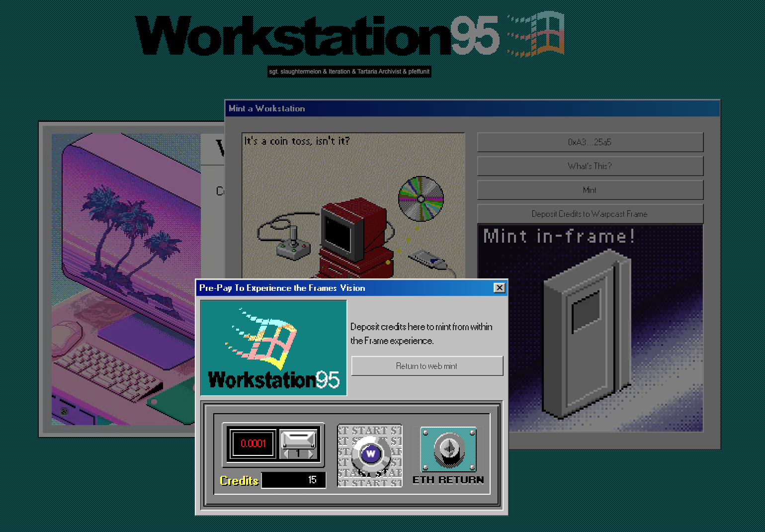765x532 pixels.
Task: Click the purple W START button
Action: pos(370,455)
